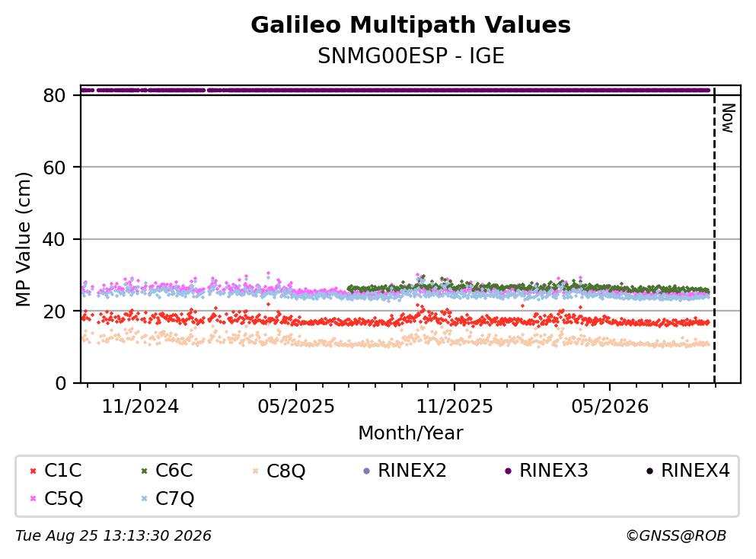The height and width of the screenshot is (559, 756).
Task: Click the MP Value (cm) axis label
Action: [x=23, y=239]
